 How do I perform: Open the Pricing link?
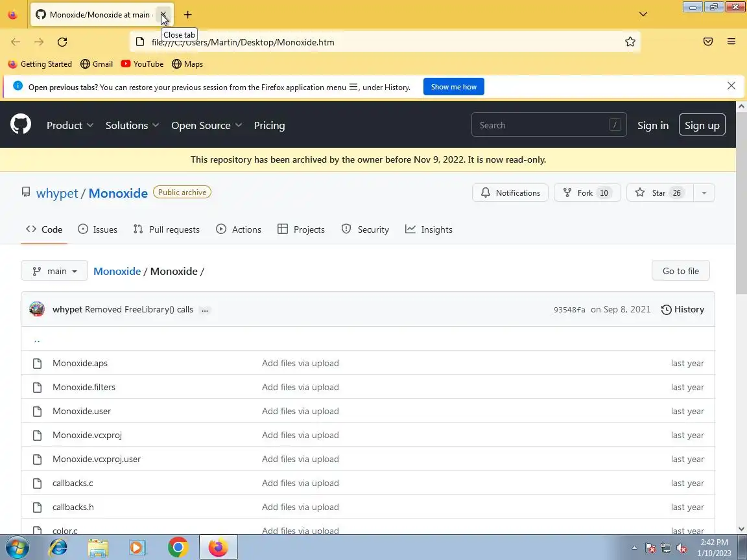(x=269, y=125)
